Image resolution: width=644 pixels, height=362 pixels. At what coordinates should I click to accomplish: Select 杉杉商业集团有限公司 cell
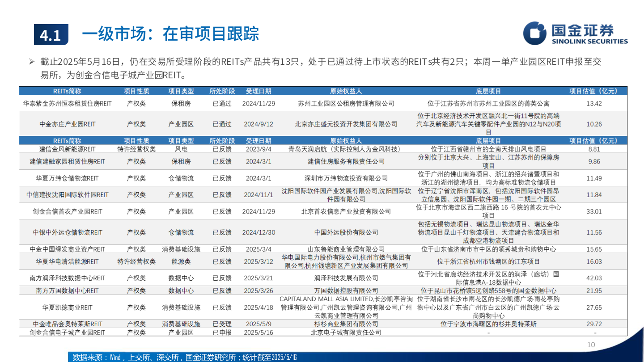(346, 324)
